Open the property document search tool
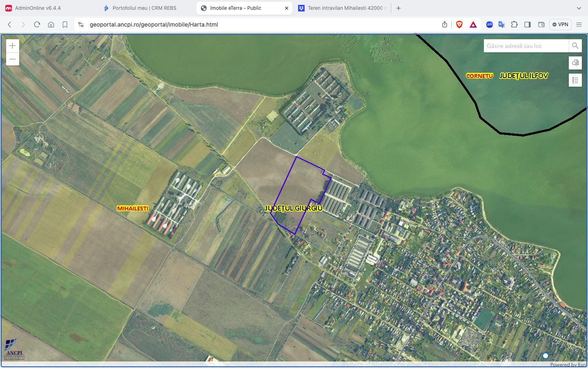The image size is (588, 368). (x=575, y=63)
